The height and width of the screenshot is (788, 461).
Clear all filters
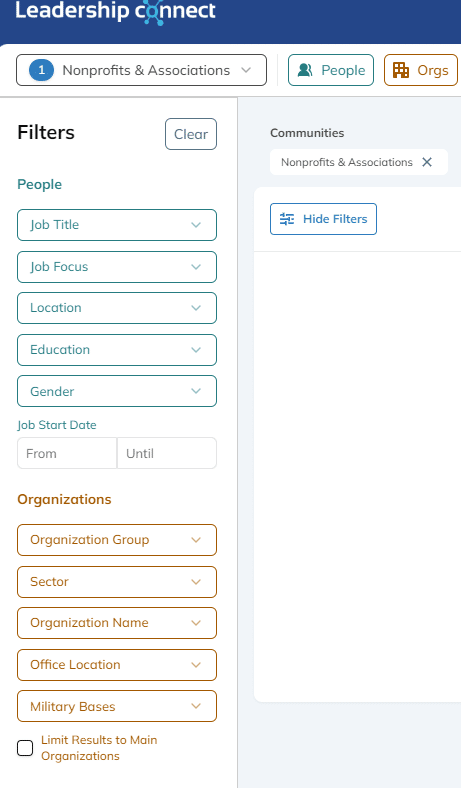191,134
